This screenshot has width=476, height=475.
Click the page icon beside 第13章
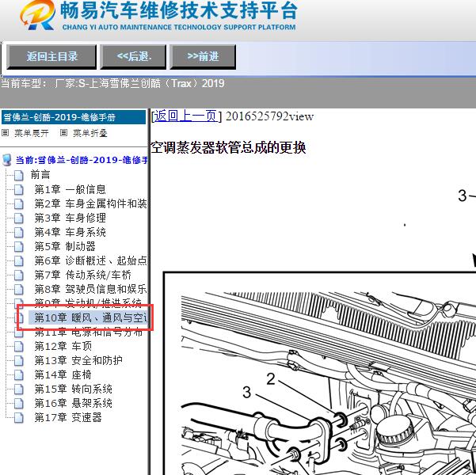point(19,361)
